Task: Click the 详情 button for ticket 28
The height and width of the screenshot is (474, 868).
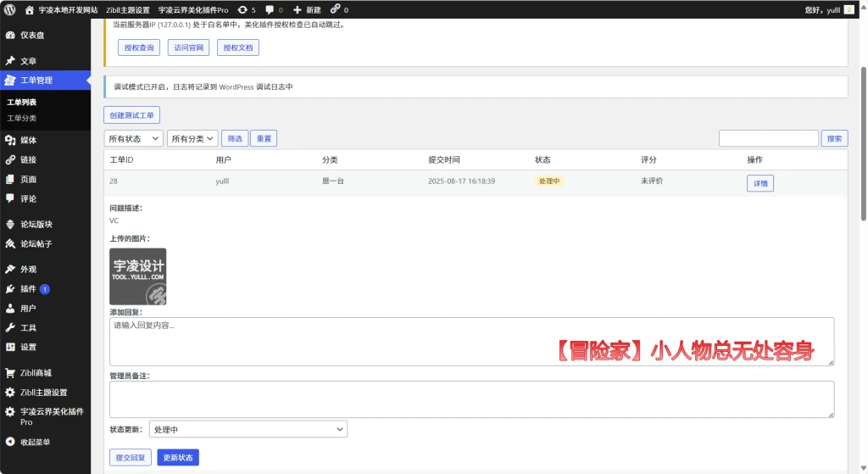Action: point(760,183)
